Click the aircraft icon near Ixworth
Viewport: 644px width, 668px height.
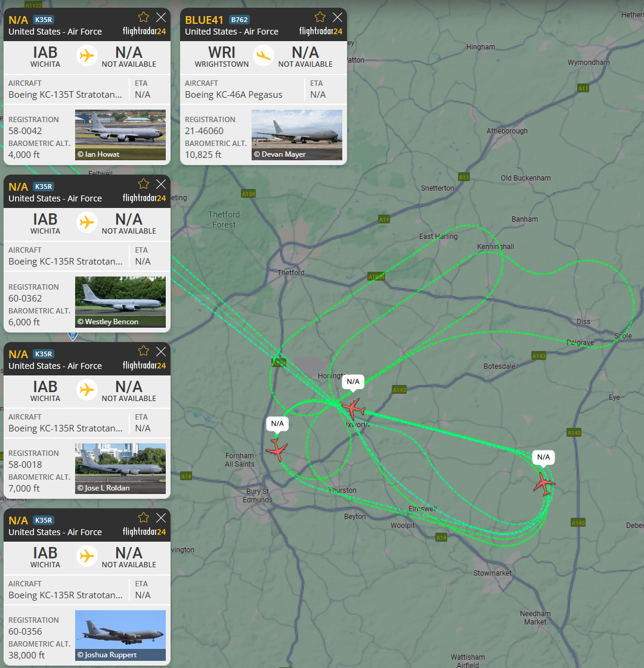354,409
